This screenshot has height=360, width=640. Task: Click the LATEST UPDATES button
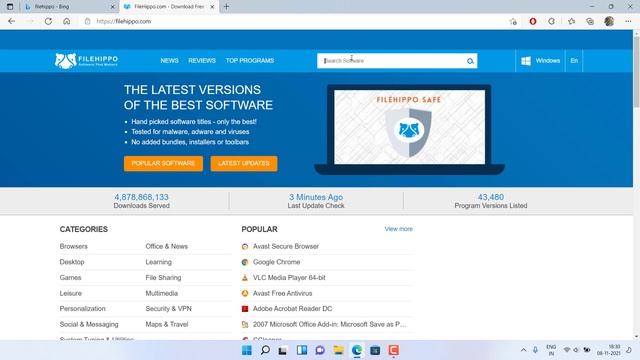(244, 163)
